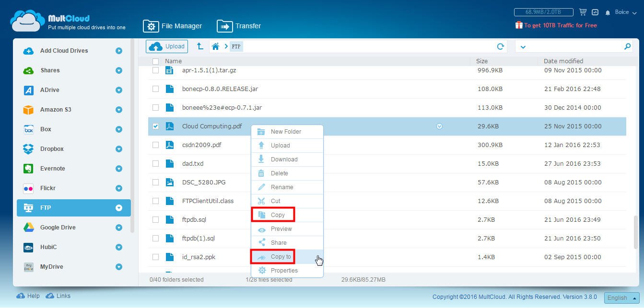Choose Upload in the context menu
The image size is (644, 308).
tap(287, 146)
